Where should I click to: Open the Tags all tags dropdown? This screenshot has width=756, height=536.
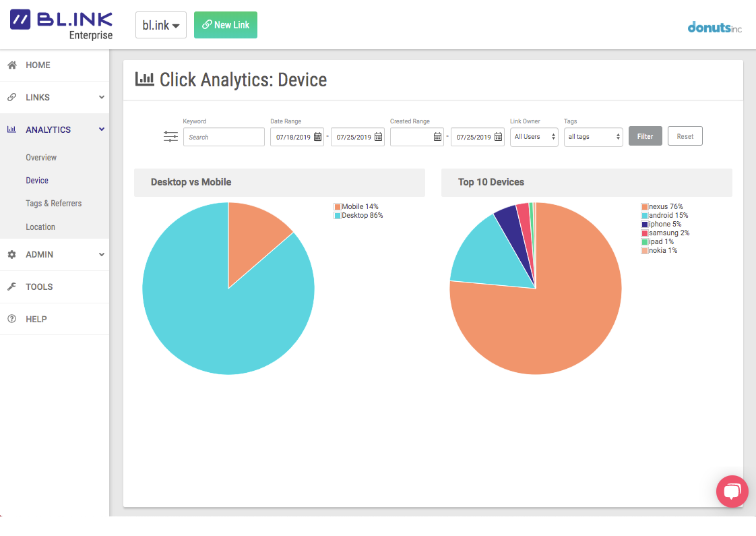coord(593,137)
